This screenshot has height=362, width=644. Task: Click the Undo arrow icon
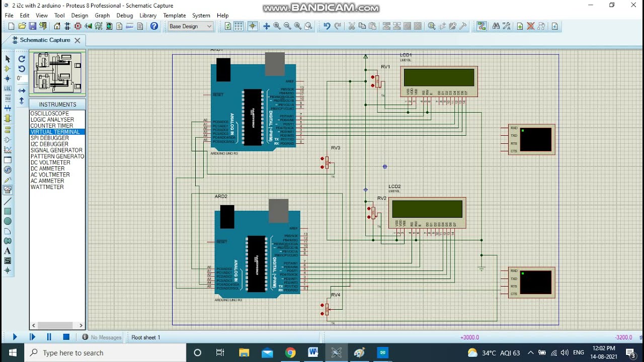pos(327,26)
